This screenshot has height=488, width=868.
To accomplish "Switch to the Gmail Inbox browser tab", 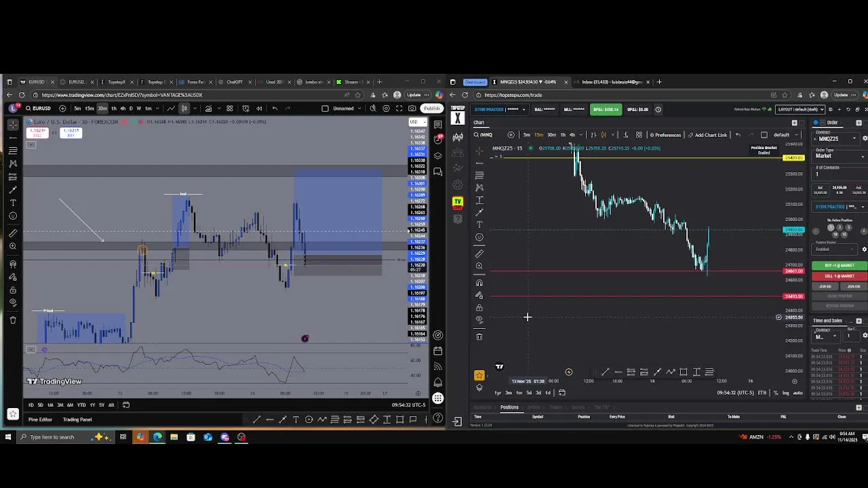I will point(611,82).
